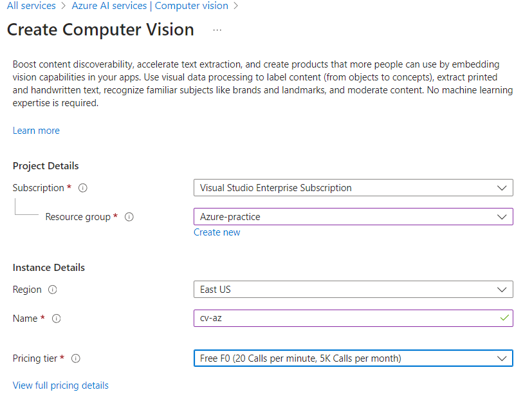Click info icon beside Resource group
The height and width of the screenshot is (399, 532).
tap(129, 218)
